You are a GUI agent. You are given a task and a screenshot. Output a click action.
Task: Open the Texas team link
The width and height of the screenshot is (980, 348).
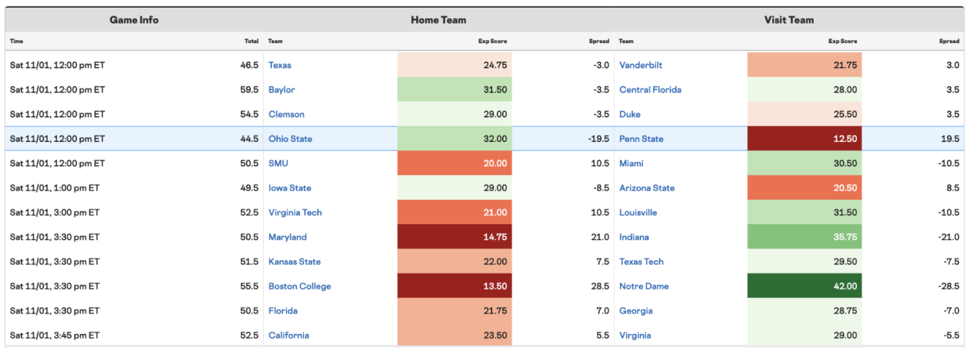(280, 65)
